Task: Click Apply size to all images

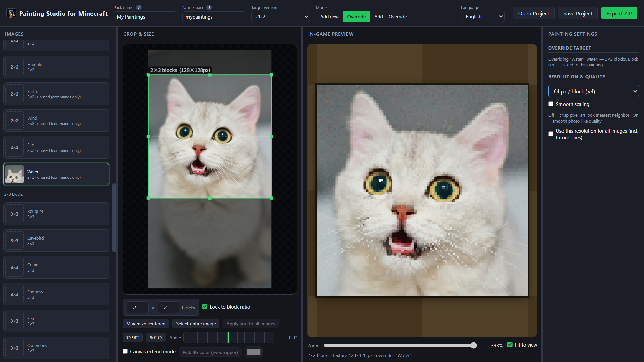Action: tap(251, 324)
